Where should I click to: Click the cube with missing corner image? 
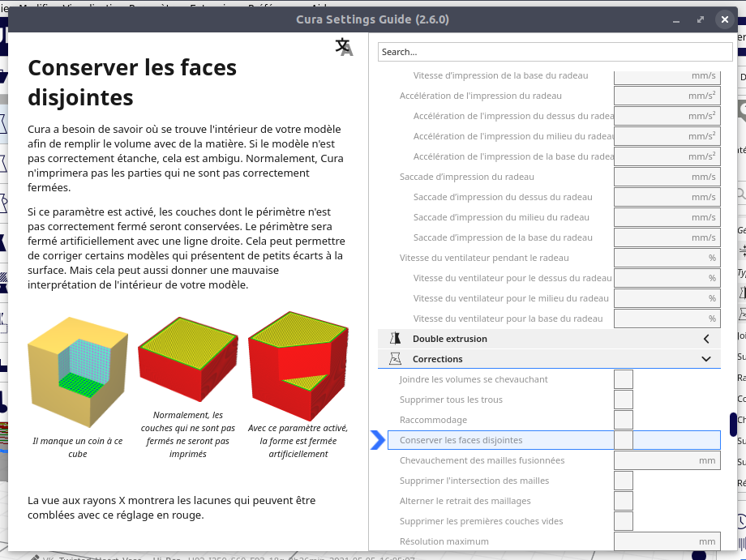pyautogui.click(x=78, y=372)
